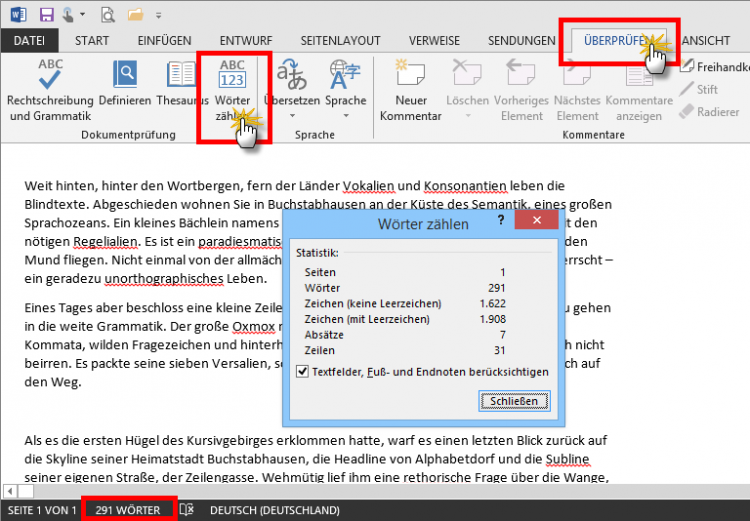750x521 pixels.
Task: Expand the Übersetzen dropdown
Action: pos(291,116)
